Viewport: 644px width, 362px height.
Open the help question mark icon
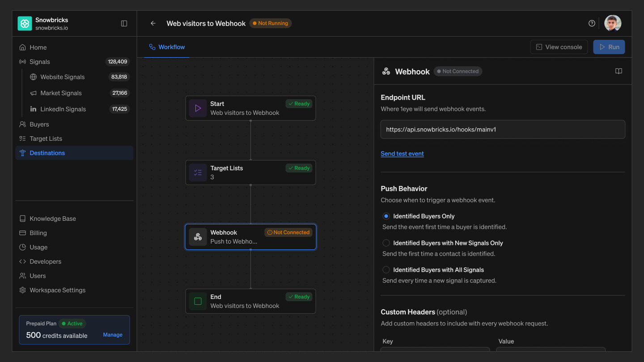(x=592, y=23)
